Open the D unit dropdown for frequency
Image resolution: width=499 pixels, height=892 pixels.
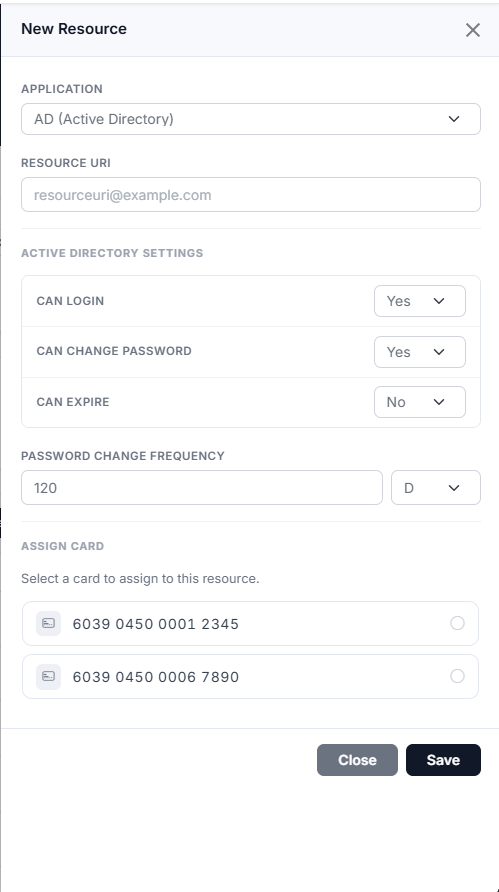click(436, 488)
